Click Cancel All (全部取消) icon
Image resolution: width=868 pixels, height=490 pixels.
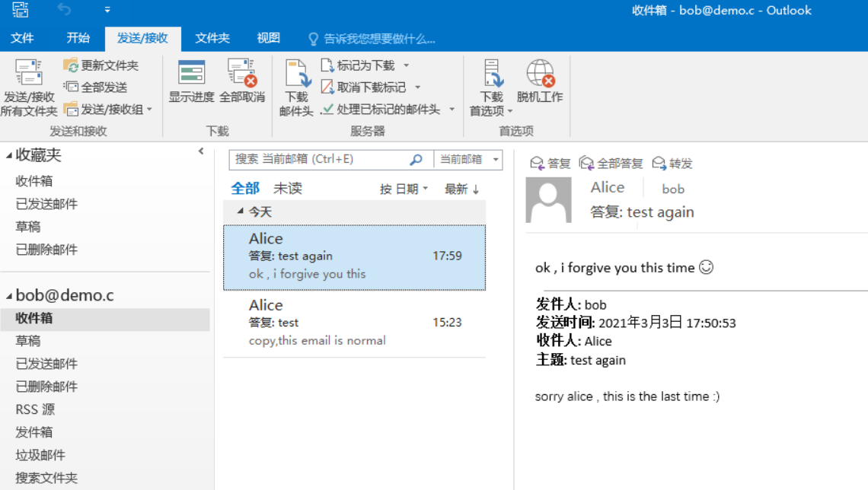pos(242,74)
